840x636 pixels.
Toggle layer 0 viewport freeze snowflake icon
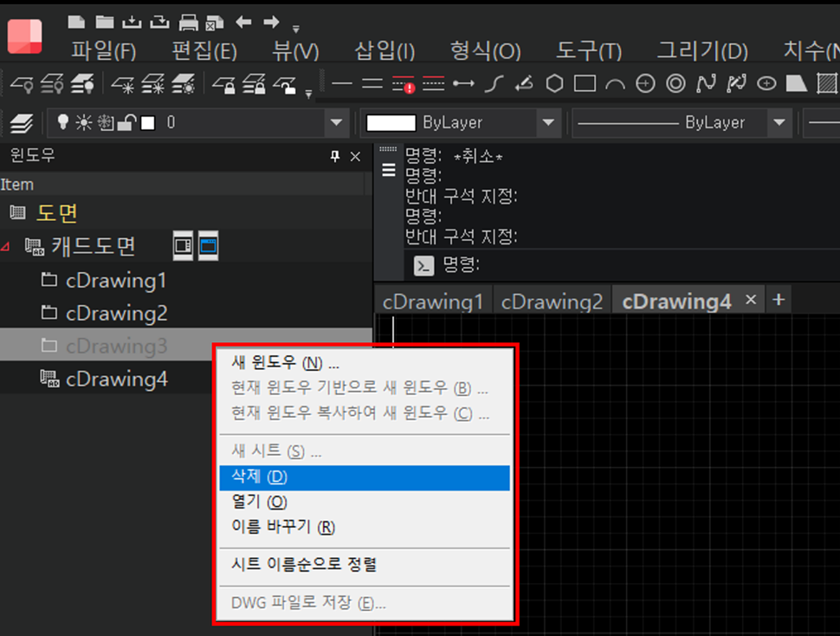106,123
